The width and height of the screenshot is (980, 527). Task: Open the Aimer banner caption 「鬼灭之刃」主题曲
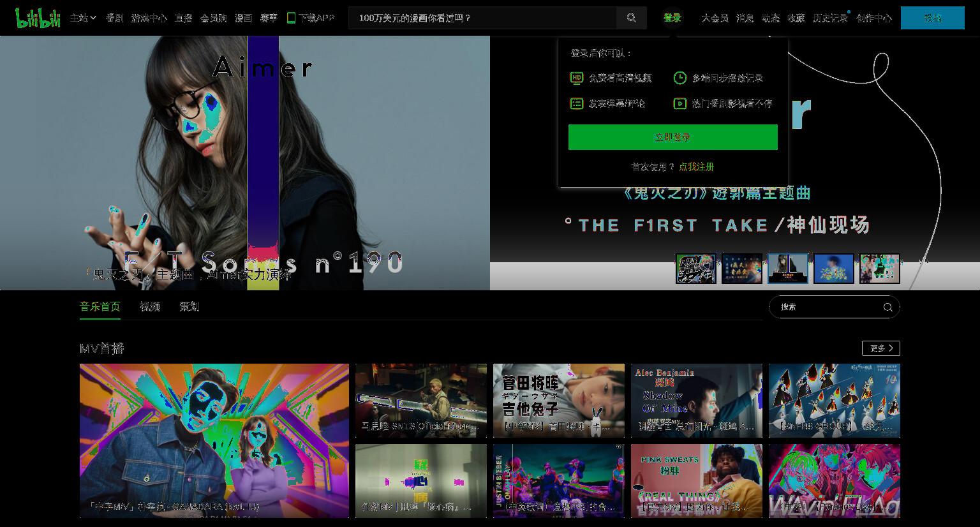[189, 274]
